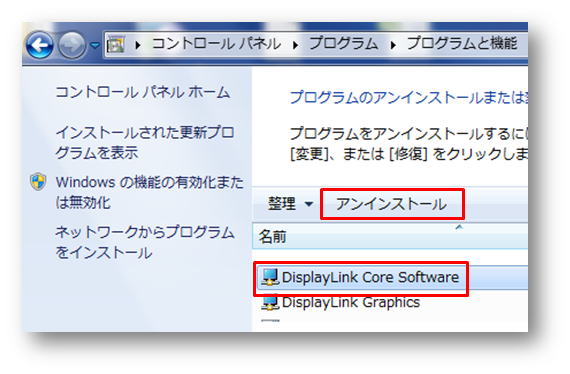The width and height of the screenshot is (570, 374).
Task: Open the 整理 dropdown menu
Action: tap(290, 204)
